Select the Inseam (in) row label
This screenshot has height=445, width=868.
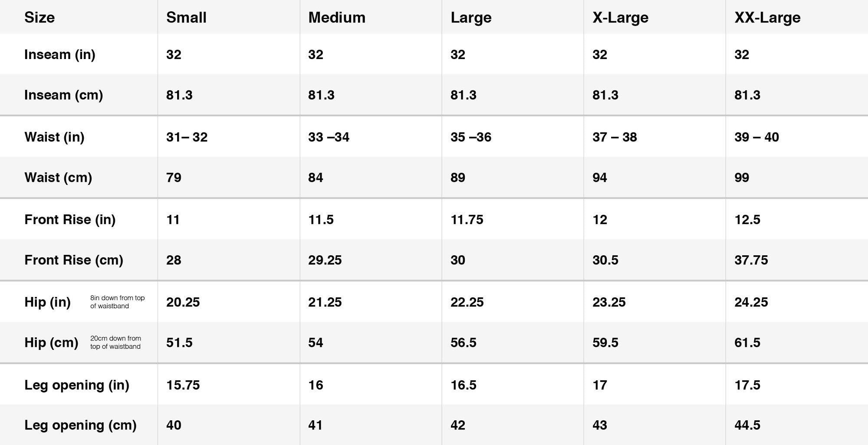[60, 55]
